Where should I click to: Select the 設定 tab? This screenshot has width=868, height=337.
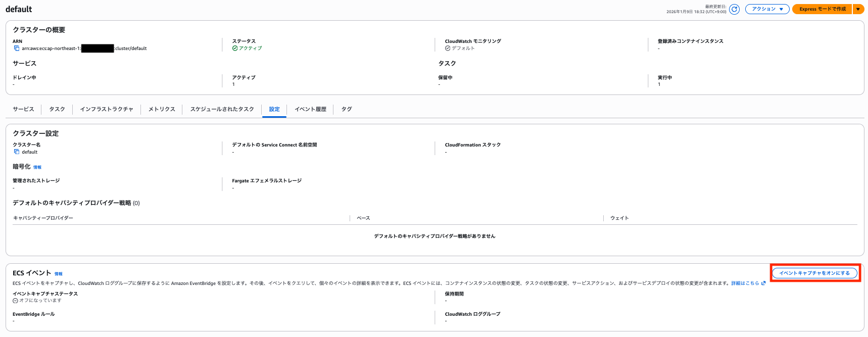point(274,109)
